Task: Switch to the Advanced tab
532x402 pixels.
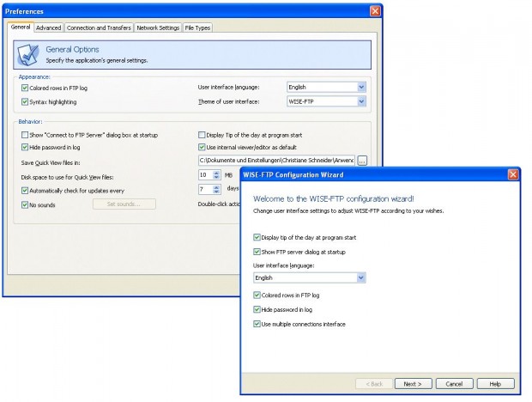Action: 49,27
